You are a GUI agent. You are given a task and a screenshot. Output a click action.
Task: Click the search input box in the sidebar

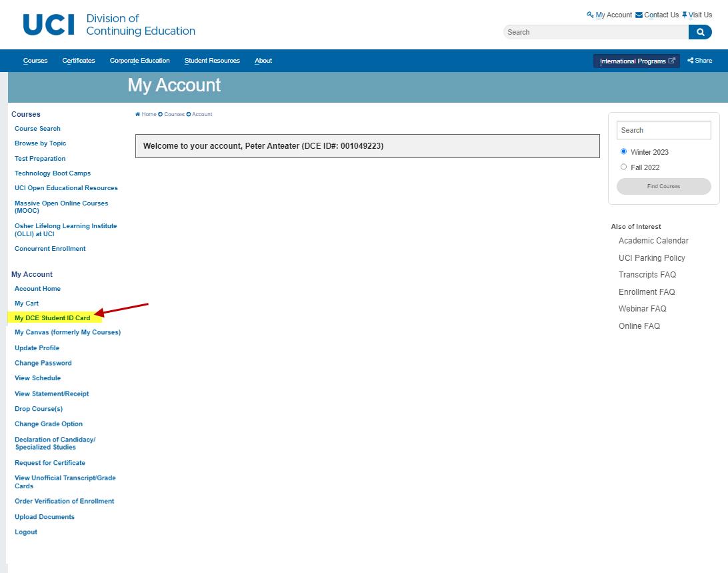point(663,130)
